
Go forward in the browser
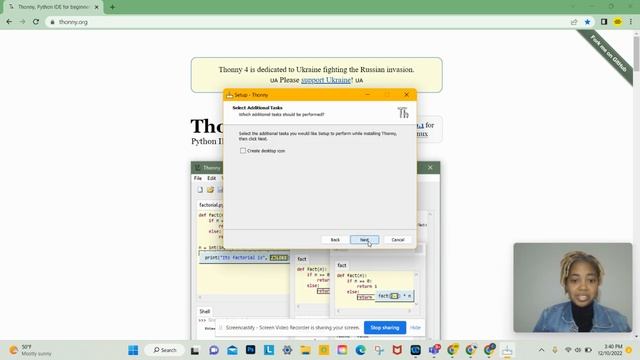[x=22, y=22]
